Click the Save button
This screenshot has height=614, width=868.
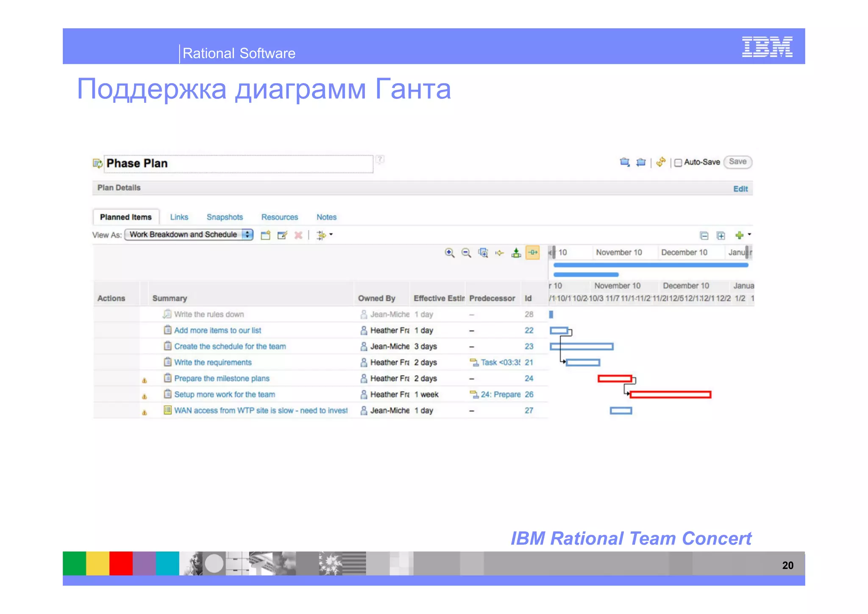pos(738,162)
